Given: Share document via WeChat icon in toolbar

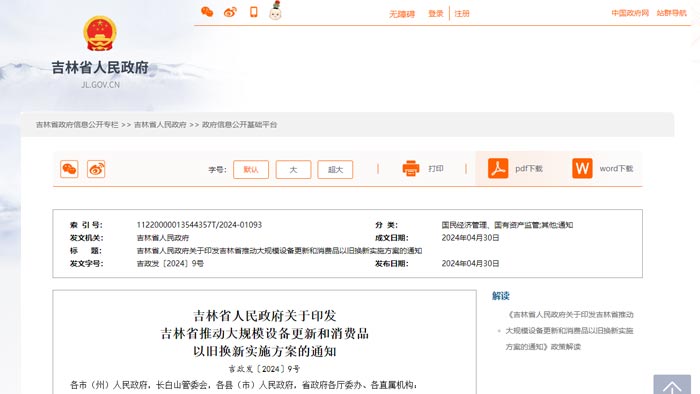Looking at the screenshot, I should click(x=69, y=169).
